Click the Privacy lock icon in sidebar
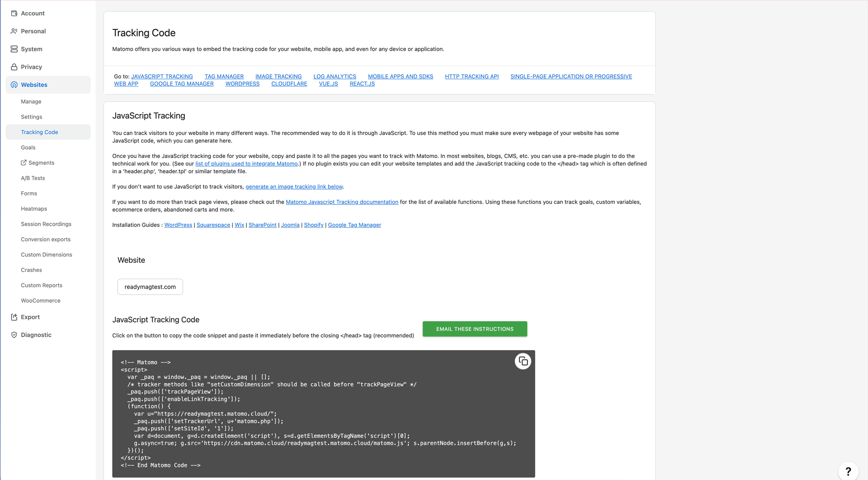The height and width of the screenshot is (480, 868). (x=14, y=67)
